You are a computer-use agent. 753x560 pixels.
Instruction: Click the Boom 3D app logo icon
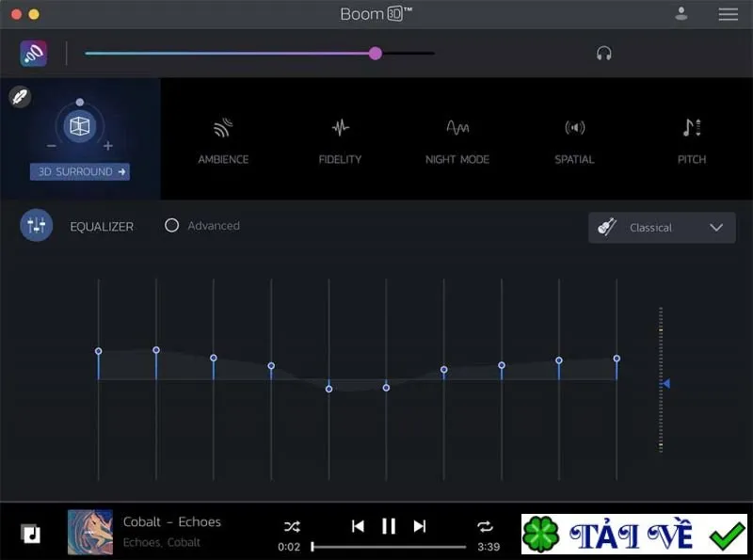(34, 54)
